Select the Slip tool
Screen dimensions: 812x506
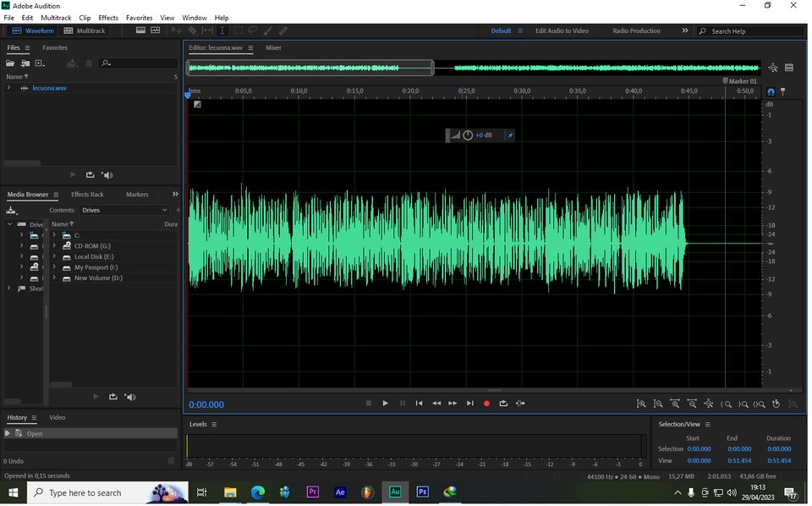tap(207, 30)
